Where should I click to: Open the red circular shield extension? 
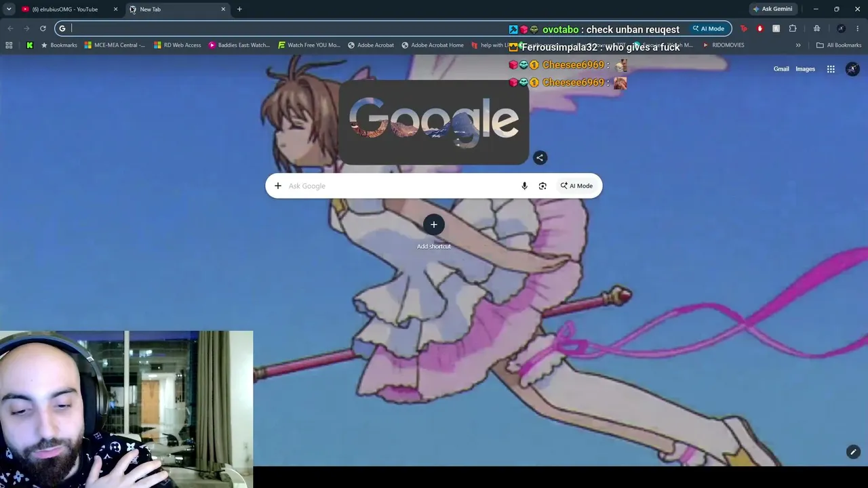[760, 28]
